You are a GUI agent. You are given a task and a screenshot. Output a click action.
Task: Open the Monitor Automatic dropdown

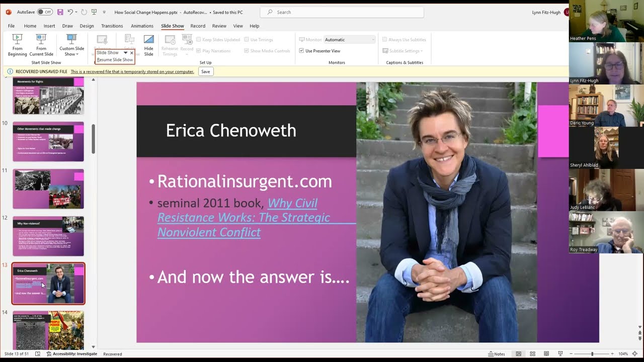(349, 40)
